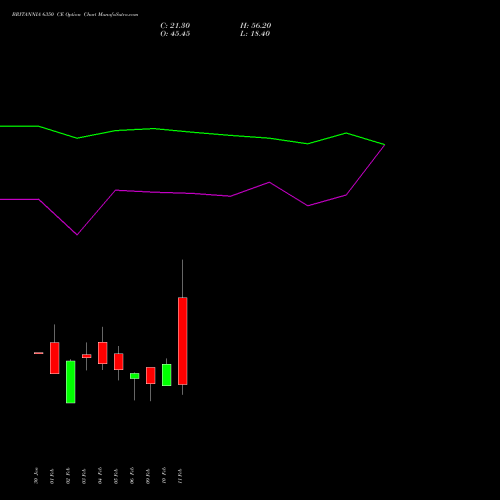Select the closing price C: 21.30
500x500 pixels.
click(x=175, y=26)
